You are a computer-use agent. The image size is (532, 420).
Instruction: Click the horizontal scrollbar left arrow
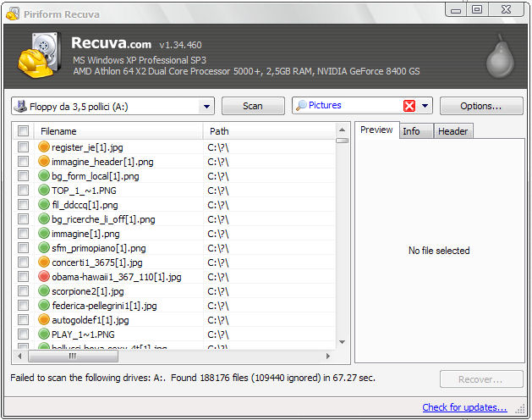tap(19, 356)
